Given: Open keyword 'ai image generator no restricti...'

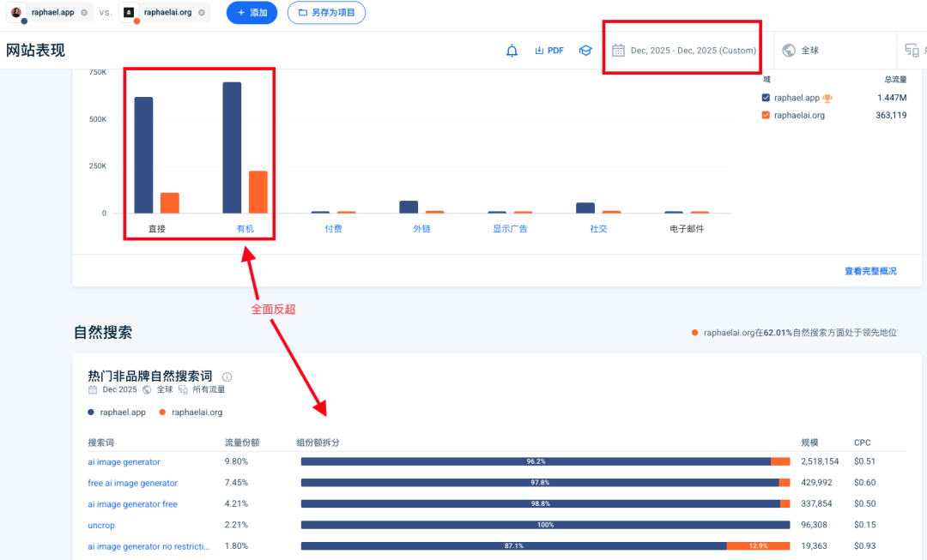Looking at the screenshot, I should (x=148, y=547).
